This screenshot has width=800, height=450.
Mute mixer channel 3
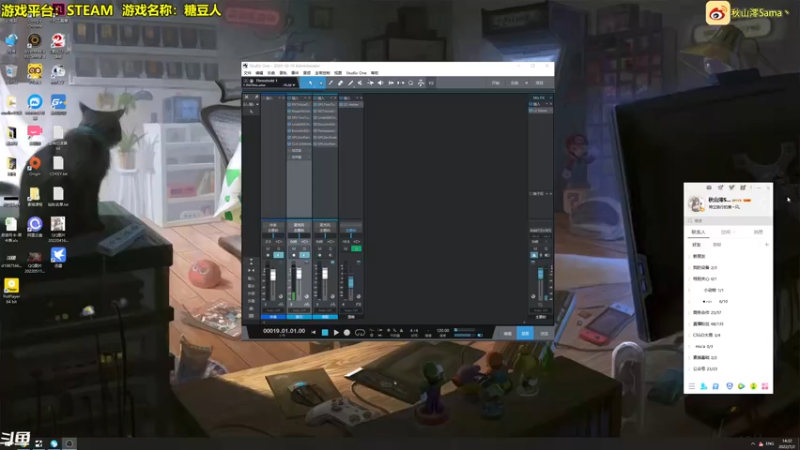tap(320, 248)
